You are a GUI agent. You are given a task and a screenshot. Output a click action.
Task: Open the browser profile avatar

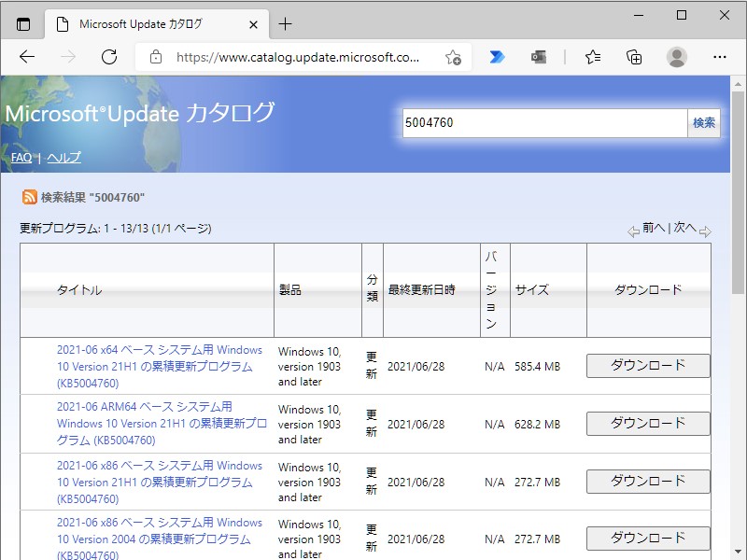click(x=675, y=57)
